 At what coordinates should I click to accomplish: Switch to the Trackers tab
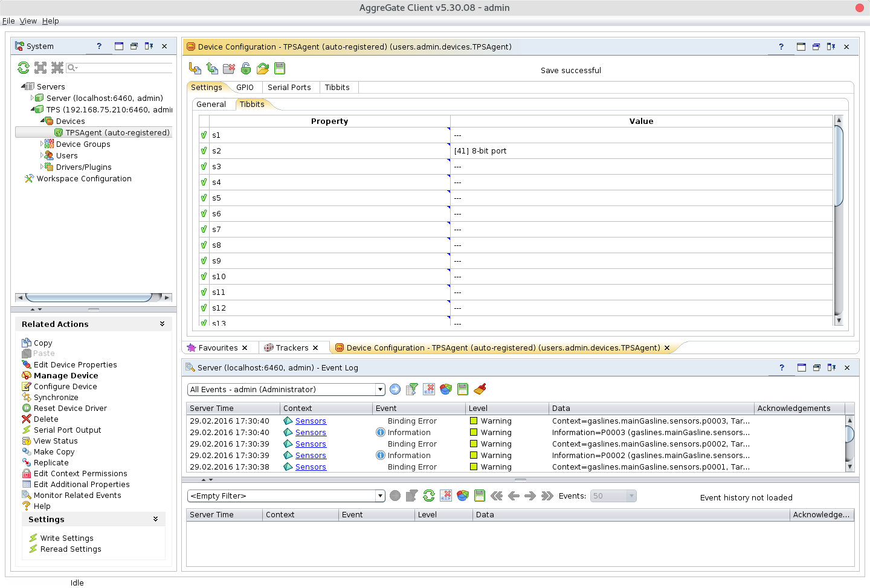click(x=292, y=347)
